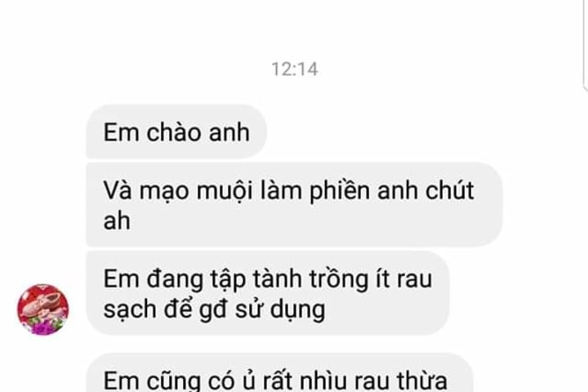The height and width of the screenshot is (392, 588).
Task: Click the chat scrollbar at the right edge
Action: [x=586, y=45]
